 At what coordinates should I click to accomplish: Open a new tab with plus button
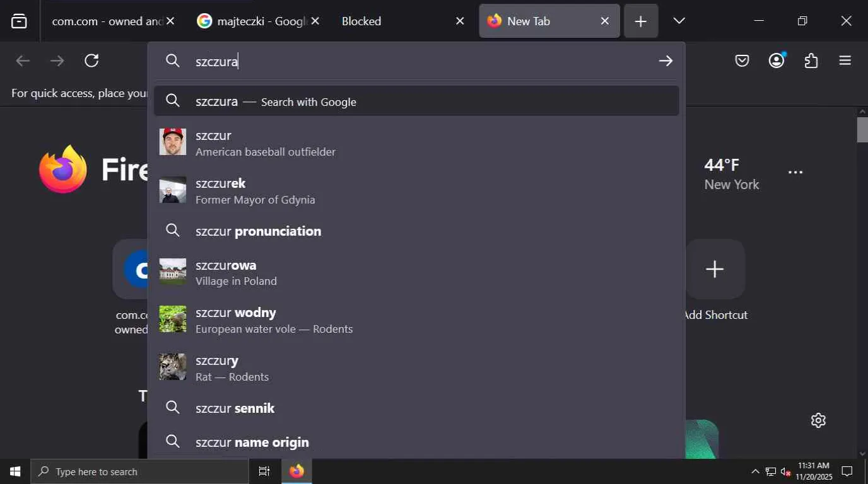[640, 21]
